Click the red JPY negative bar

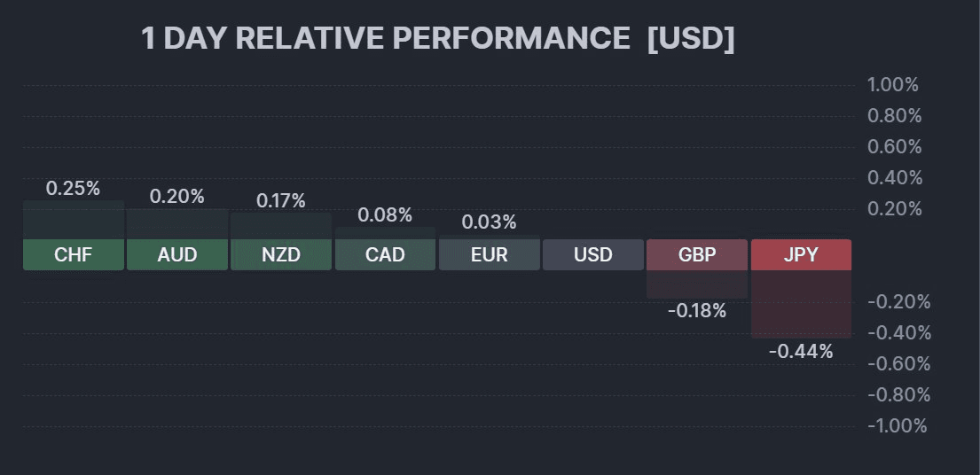[801, 304]
